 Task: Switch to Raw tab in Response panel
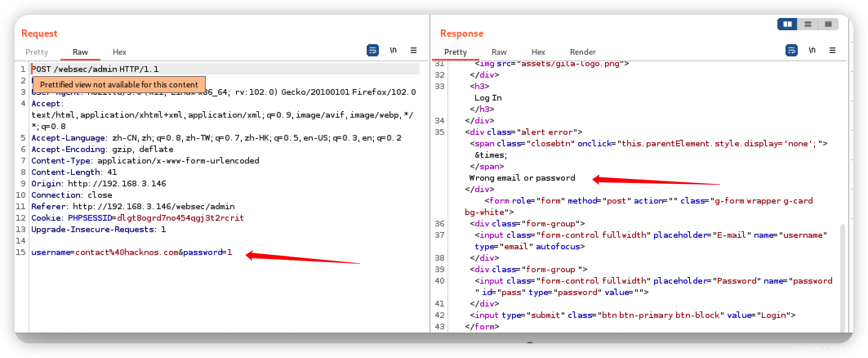(499, 52)
